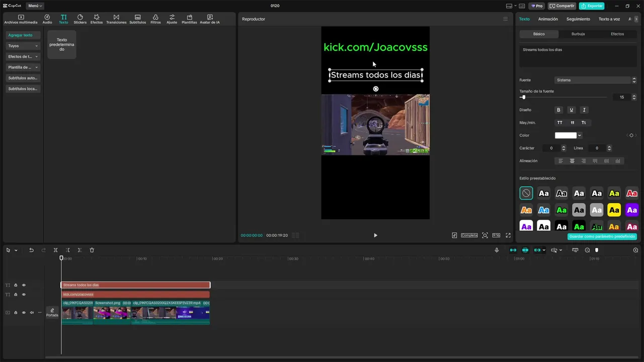The image size is (644, 362).
Task: Open the Stickers panel
Action: 80,19
